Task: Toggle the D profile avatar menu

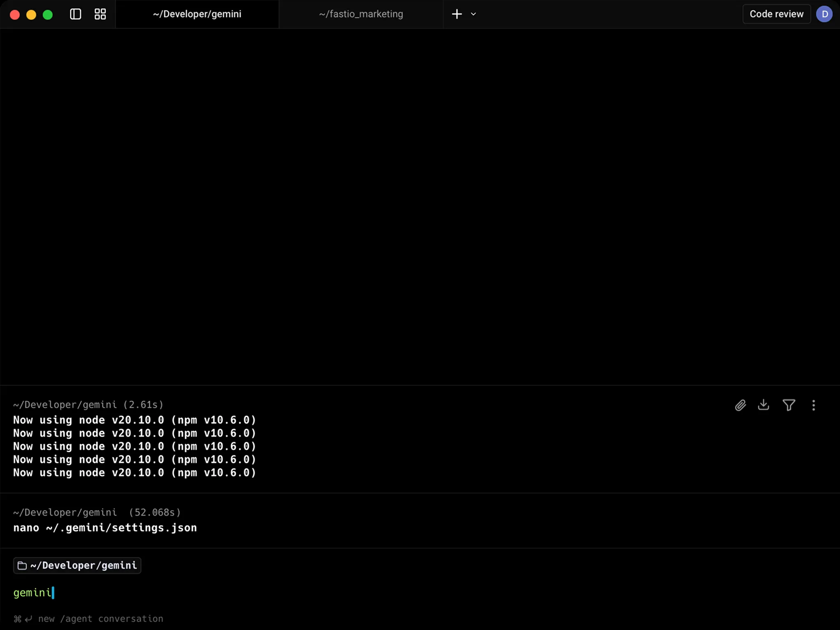Action: 824,14
